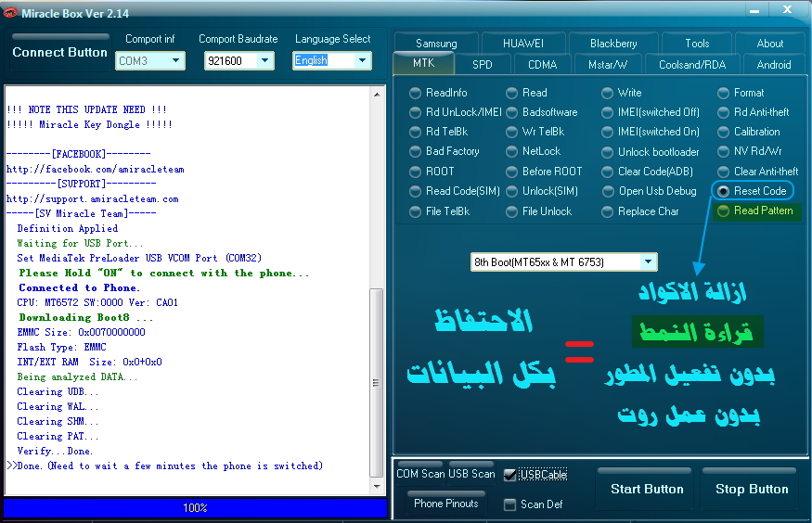Select Unlock(SIM) option
This screenshot has height=523, width=812.
[x=511, y=192]
